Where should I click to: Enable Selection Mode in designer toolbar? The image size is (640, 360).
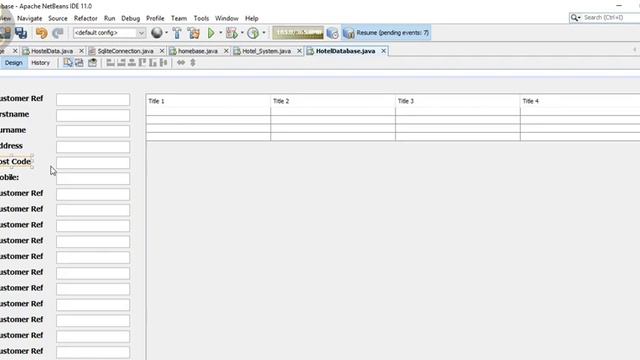coord(68,62)
